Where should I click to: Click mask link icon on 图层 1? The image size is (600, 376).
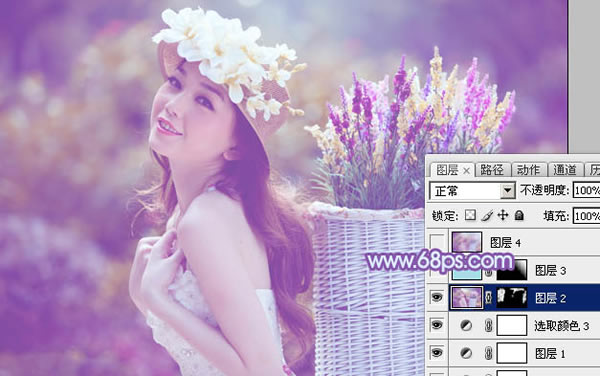point(489,353)
